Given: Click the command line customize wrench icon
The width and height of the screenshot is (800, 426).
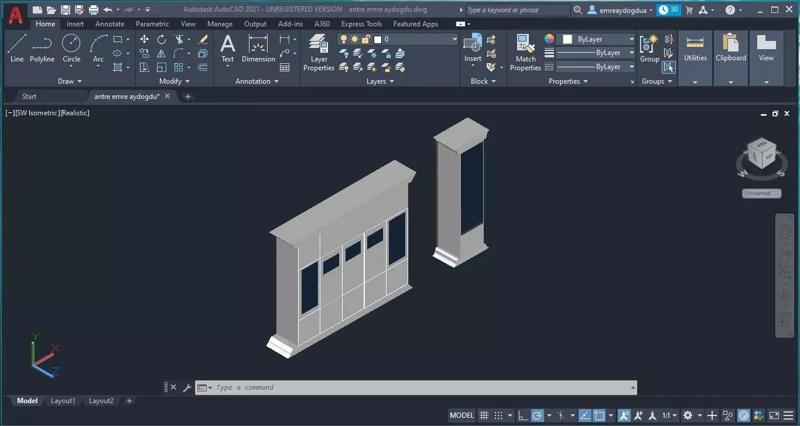Looking at the screenshot, I should [187, 388].
